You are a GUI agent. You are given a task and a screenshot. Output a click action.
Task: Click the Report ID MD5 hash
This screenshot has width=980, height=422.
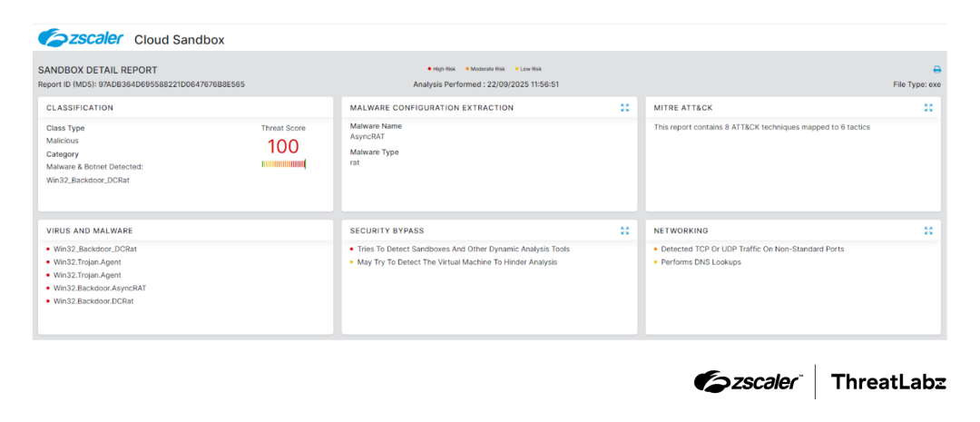pos(171,84)
